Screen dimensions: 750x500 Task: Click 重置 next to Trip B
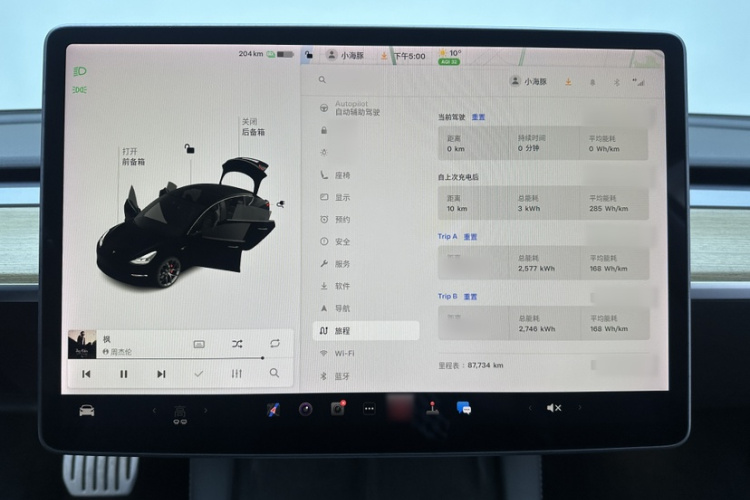click(470, 297)
